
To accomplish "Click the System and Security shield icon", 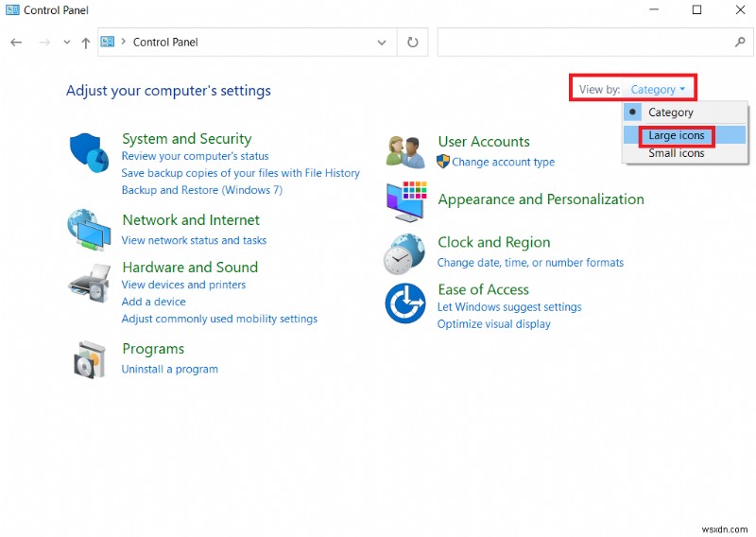I will [90, 153].
